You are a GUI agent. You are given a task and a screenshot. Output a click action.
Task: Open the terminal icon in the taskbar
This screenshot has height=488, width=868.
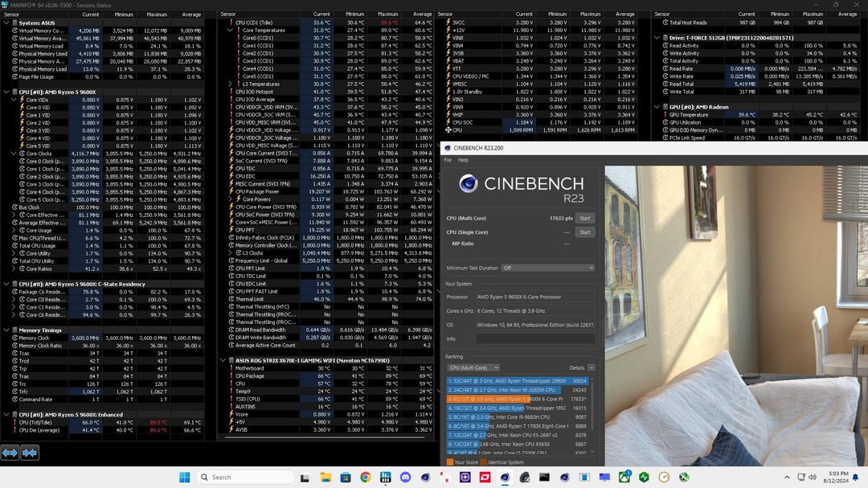point(544,477)
